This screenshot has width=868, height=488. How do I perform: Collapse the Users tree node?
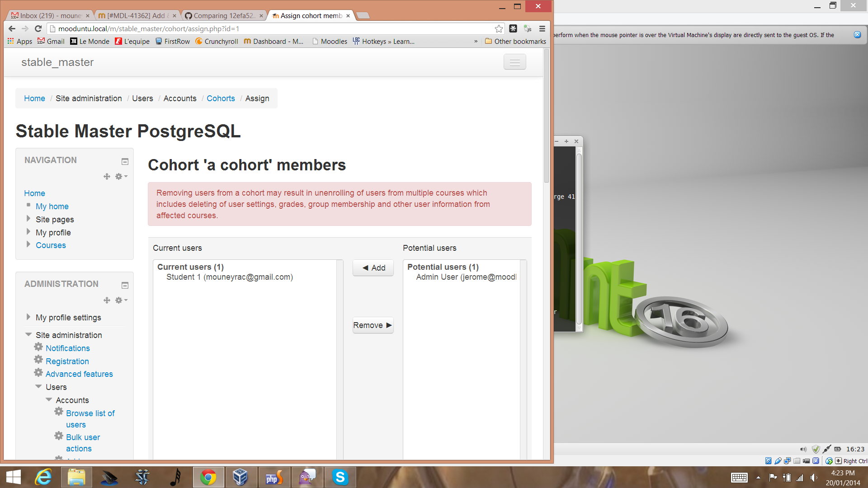click(x=38, y=386)
